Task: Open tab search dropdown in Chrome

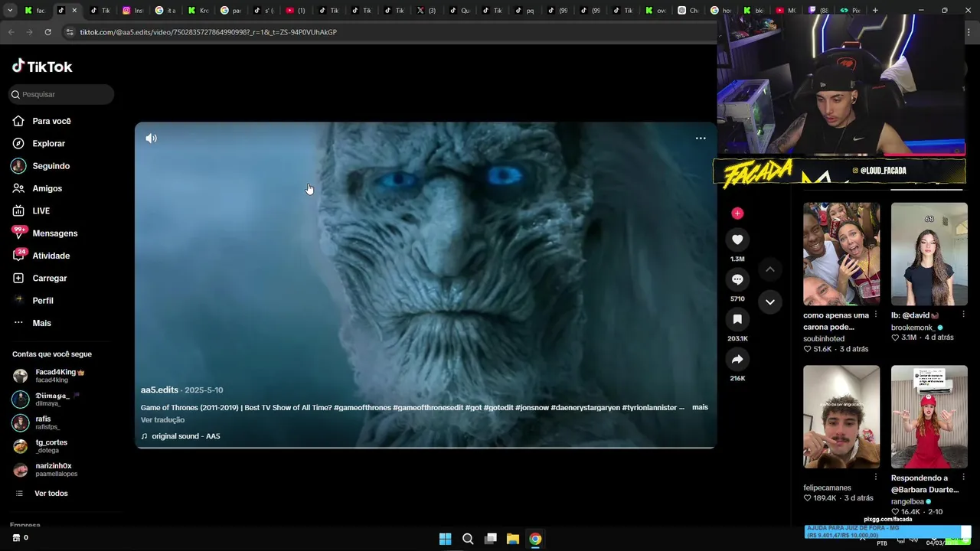Action: (10, 10)
